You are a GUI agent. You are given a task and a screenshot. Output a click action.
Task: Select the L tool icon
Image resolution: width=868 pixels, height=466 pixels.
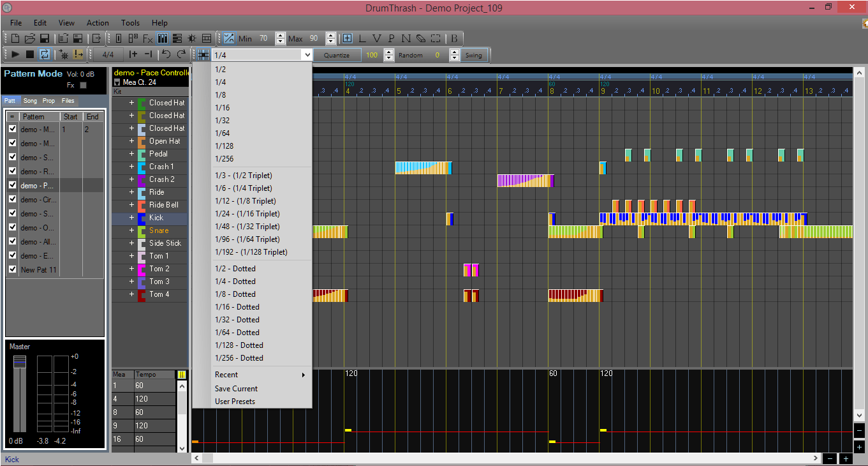tap(362, 38)
